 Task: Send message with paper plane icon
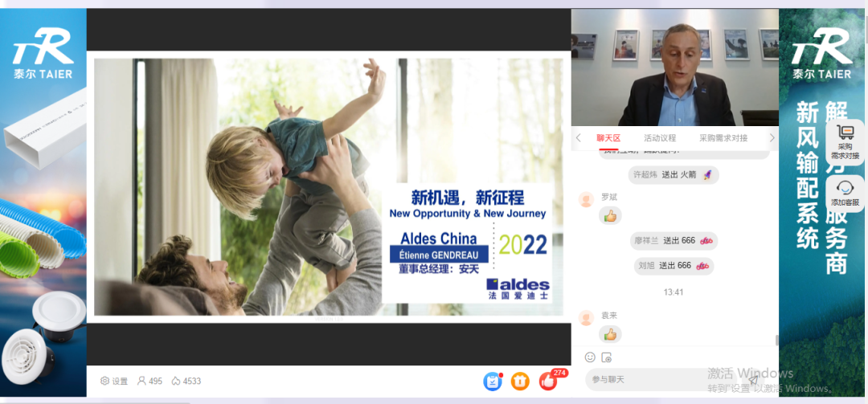tap(753, 380)
